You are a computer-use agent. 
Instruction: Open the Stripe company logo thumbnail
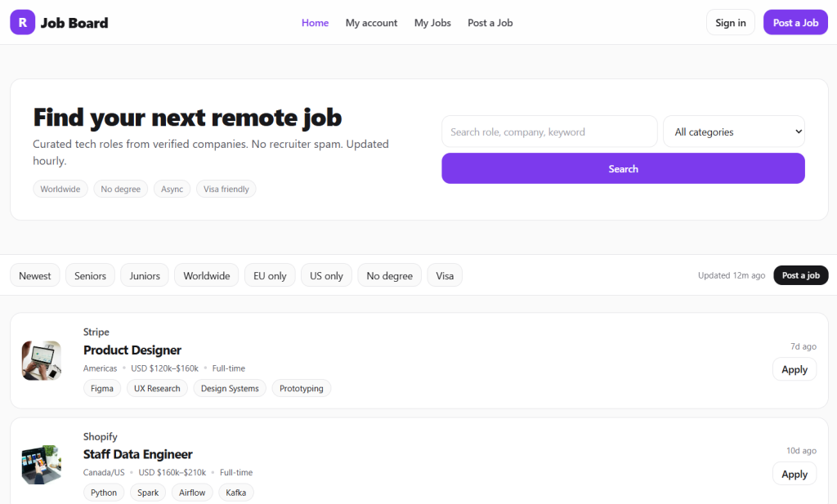(41, 360)
